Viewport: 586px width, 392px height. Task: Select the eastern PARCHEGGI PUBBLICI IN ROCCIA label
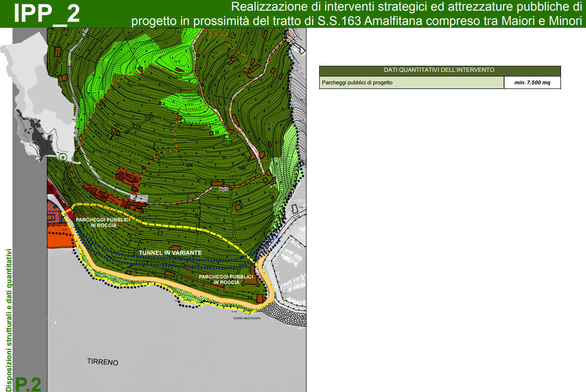click(x=219, y=279)
